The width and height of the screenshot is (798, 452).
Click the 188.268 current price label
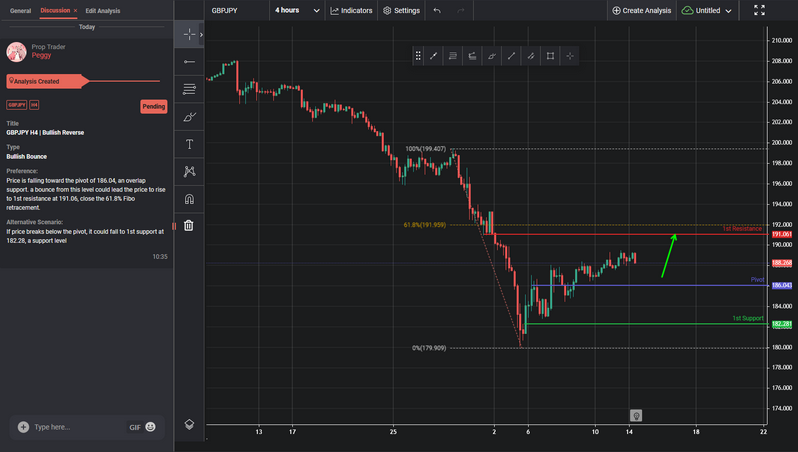point(782,263)
